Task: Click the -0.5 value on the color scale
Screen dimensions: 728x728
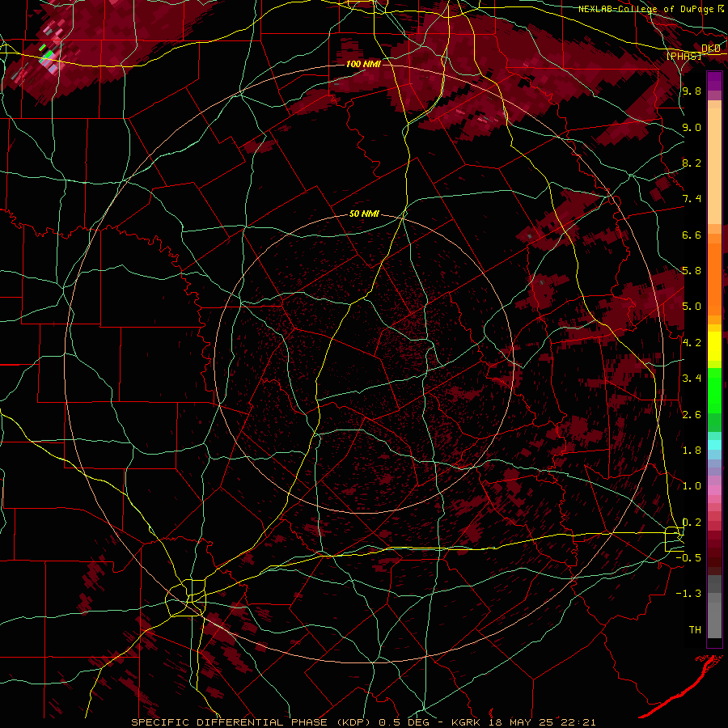Action: point(688,557)
